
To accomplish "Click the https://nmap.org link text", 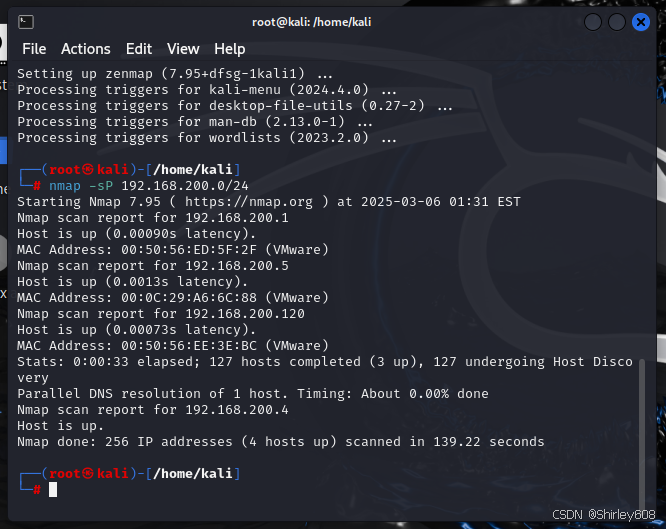I will point(248,201).
